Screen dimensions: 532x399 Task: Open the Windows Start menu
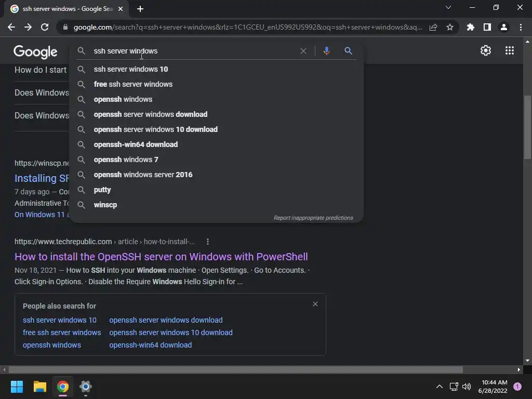pos(17,387)
